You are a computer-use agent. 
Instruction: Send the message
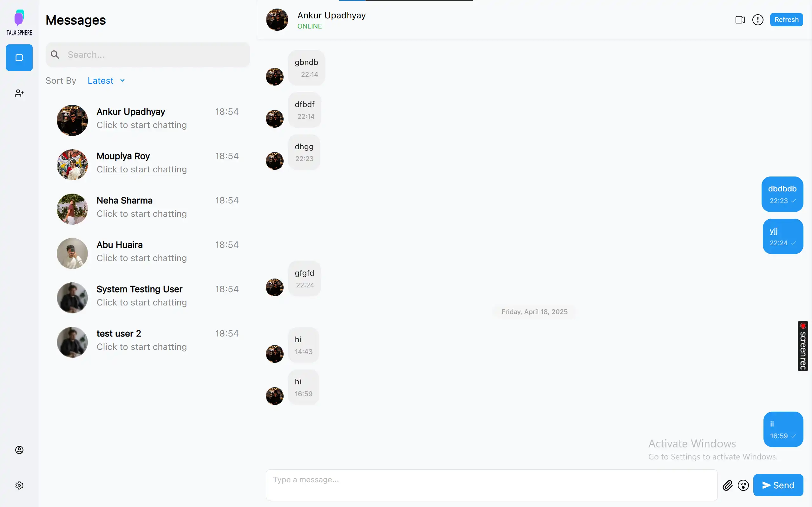pyautogui.click(x=778, y=485)
